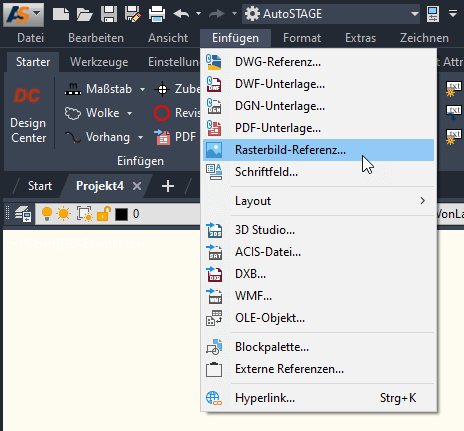Click the Open folder icon
This screenshot has width=464, height=431.
[x=85, y=14]
